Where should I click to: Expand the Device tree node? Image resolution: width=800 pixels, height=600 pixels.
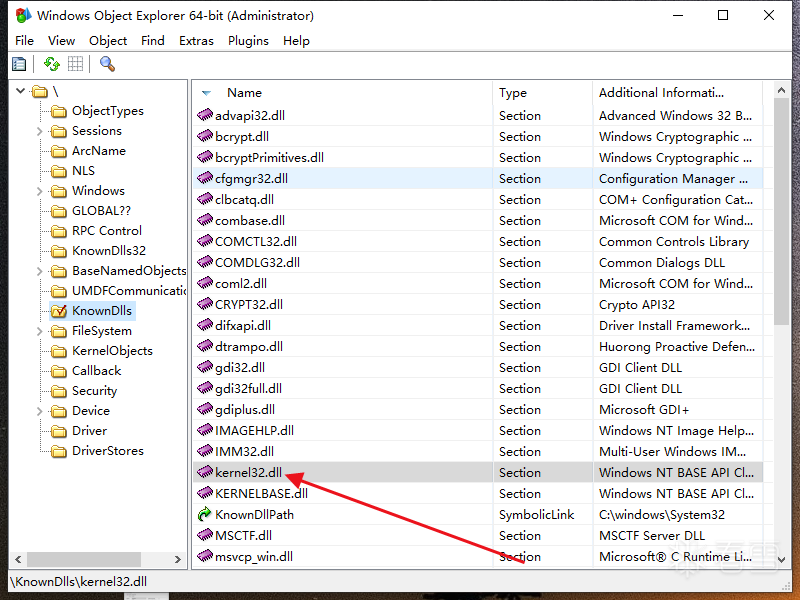click(40, 411)
